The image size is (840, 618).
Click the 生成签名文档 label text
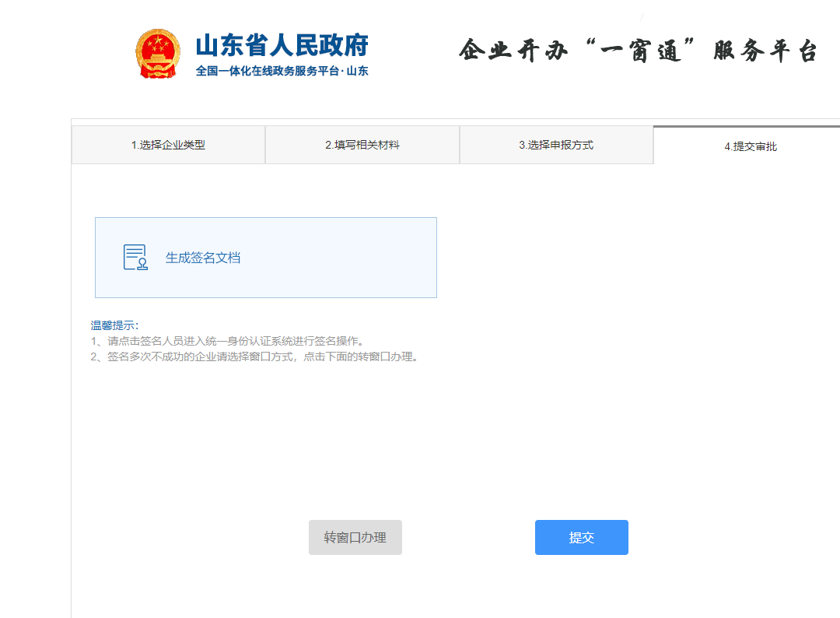[203, 258]
